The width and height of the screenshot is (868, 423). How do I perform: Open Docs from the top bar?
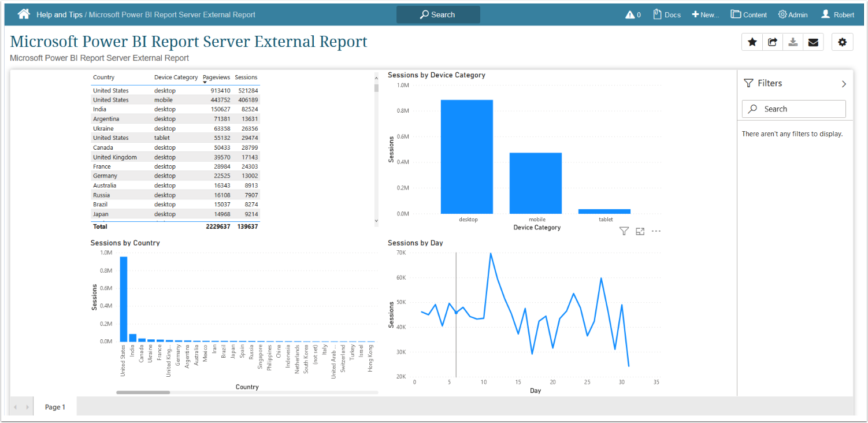[667, 14]
